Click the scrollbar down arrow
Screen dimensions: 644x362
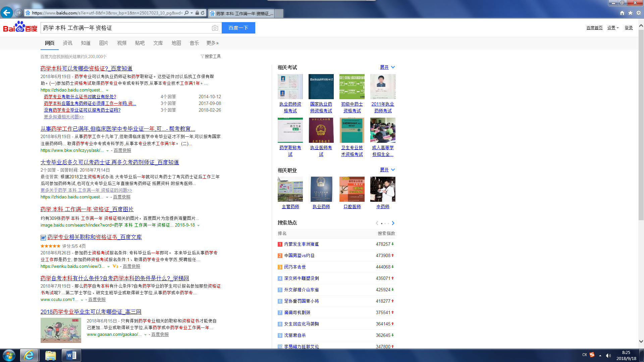point(641,341)
